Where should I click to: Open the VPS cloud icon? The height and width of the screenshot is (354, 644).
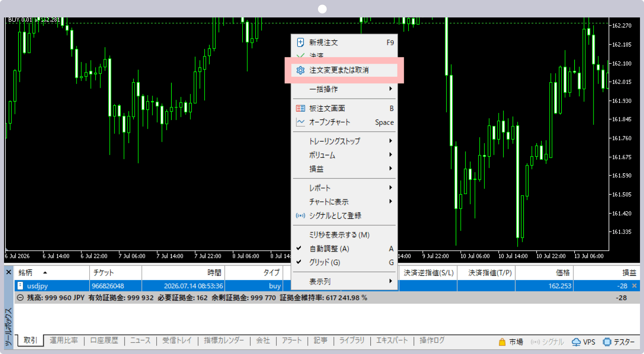pos(576,342)
